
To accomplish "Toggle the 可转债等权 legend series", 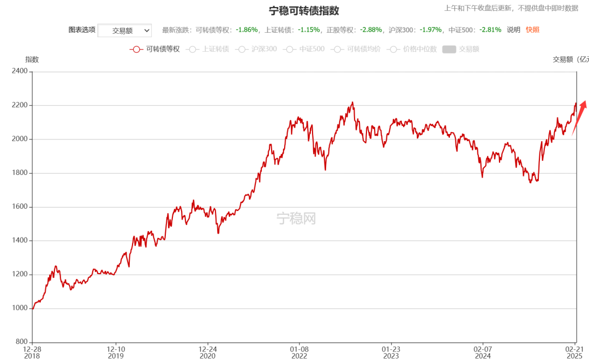I will (154, 49).
